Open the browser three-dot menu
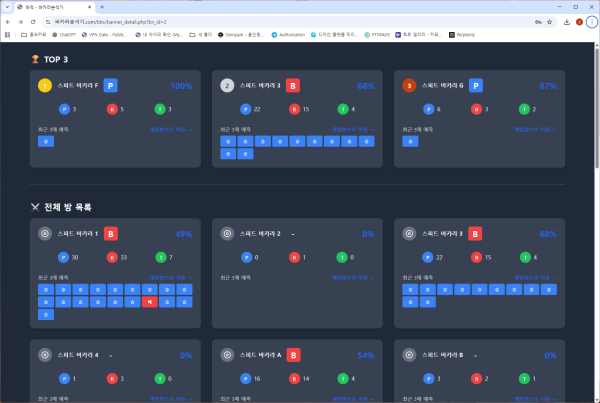 coord(592,20)
